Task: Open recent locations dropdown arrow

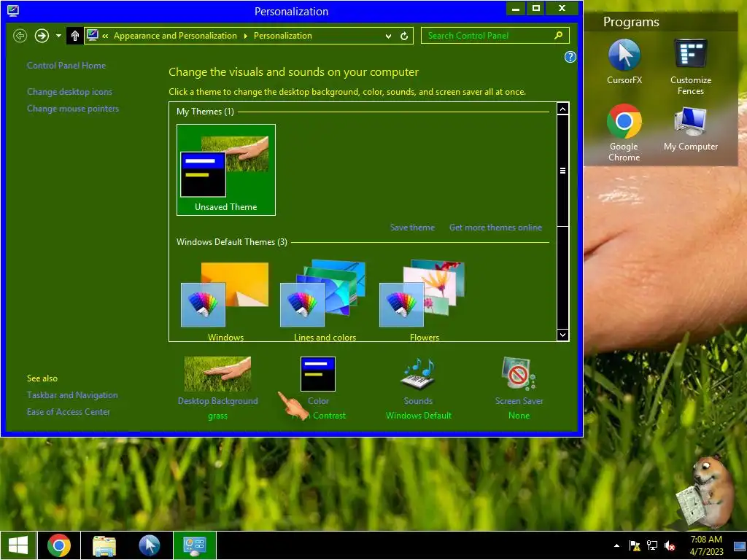Action: (58, 36)
